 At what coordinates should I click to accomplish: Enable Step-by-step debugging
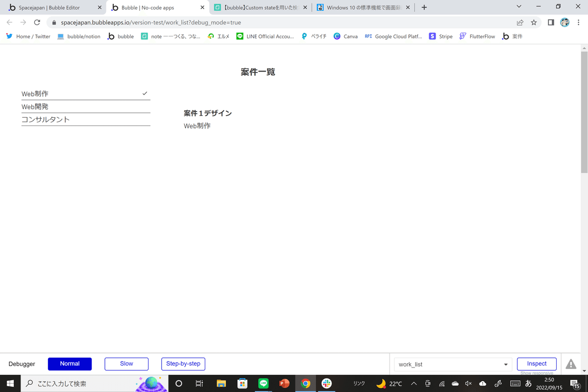pos(183,364)
